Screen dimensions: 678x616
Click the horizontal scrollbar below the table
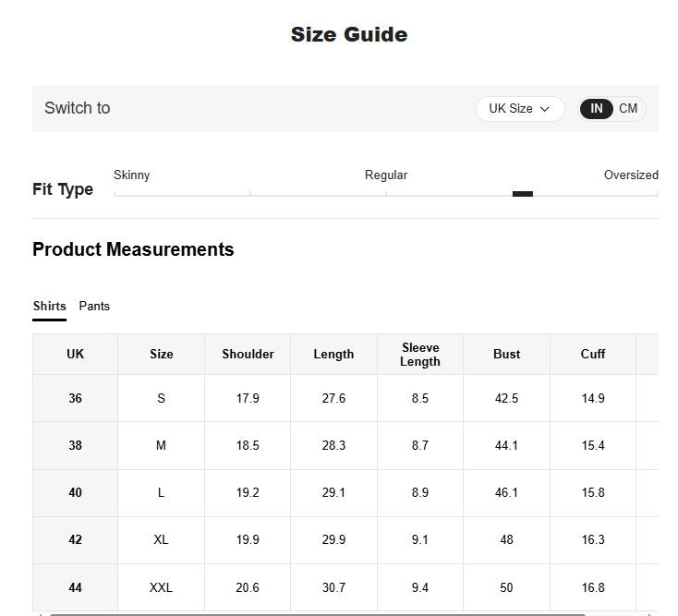click(318, 614)
